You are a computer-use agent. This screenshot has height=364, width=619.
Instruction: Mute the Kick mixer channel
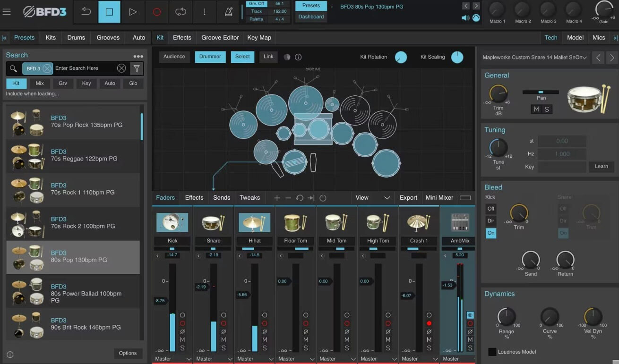click(x=182, y=340)
